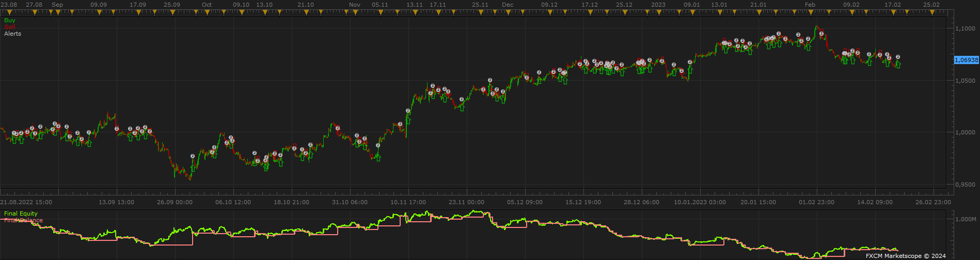Click the current price tag 1,06938
Image resolution: width=980 pixels, height=260 pixels.
point(966,60)
